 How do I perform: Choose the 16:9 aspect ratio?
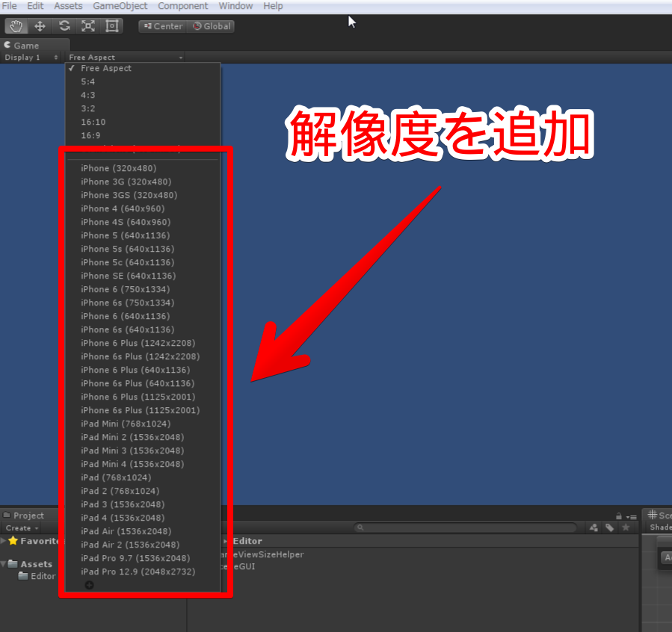coord(143,135)
